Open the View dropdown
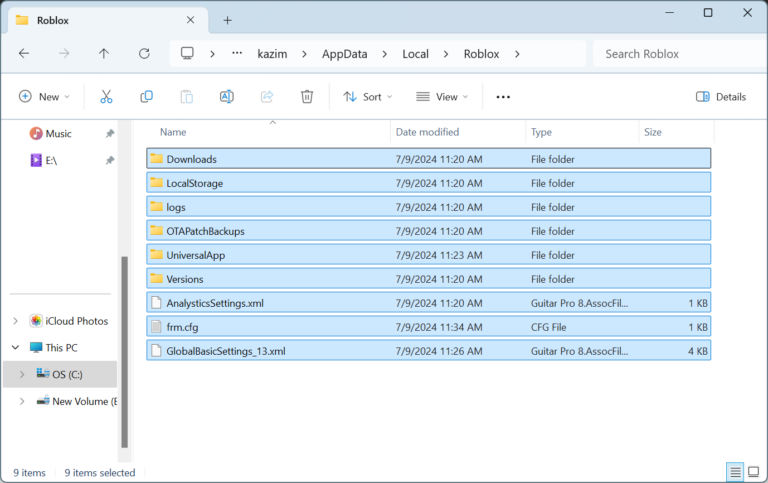Image resolution: width=768 pixels, height=483 pixels. click(x=442, y=97)
